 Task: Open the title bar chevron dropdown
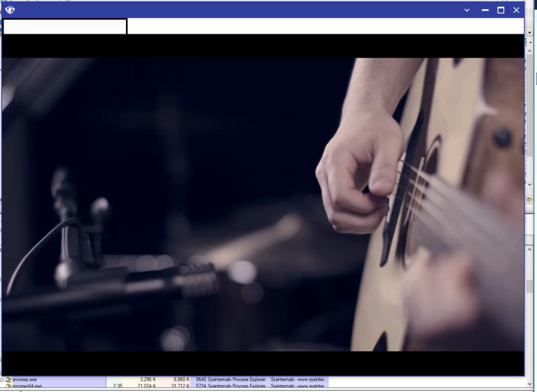[467, 10]
